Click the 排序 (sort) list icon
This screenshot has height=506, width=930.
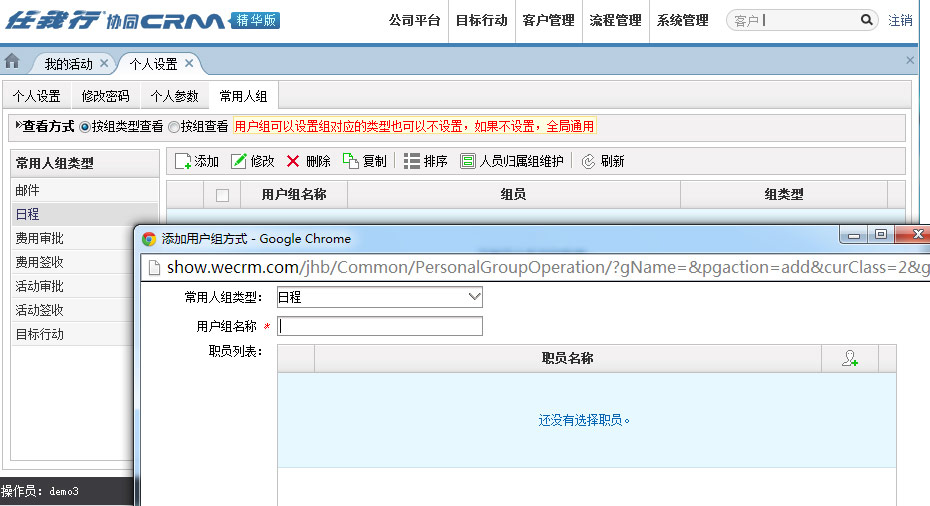(411, 162)
